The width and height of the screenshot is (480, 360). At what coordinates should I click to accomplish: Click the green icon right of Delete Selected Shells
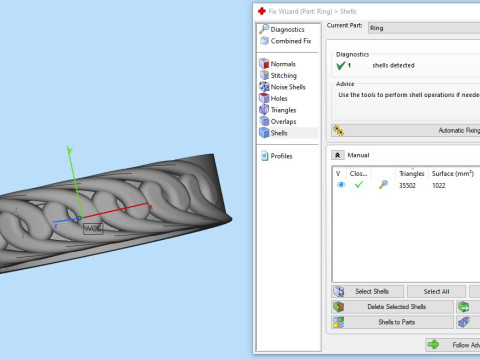pos(464,307)
